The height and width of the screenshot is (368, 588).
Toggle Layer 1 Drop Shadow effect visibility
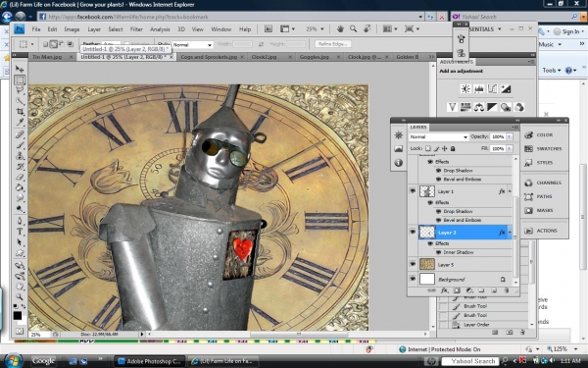coord(438,211)
